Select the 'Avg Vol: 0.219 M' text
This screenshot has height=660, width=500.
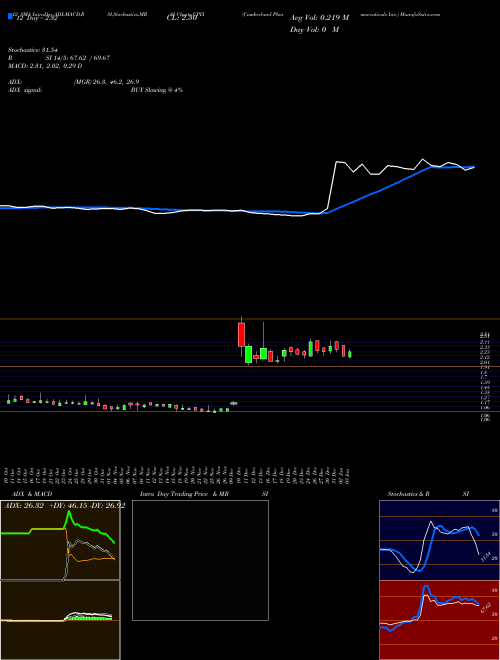319,18
